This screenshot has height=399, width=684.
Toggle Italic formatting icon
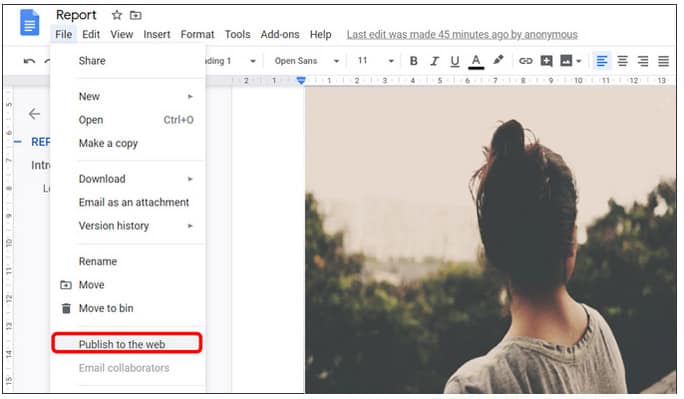tap(434, 61)
